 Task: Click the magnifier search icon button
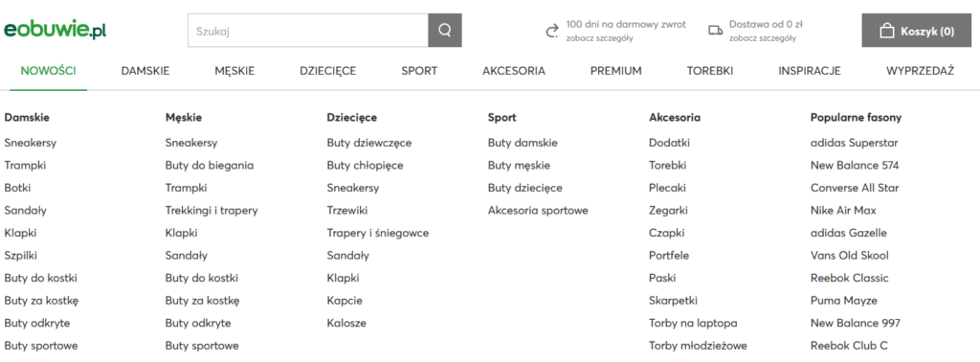[445, 30]
